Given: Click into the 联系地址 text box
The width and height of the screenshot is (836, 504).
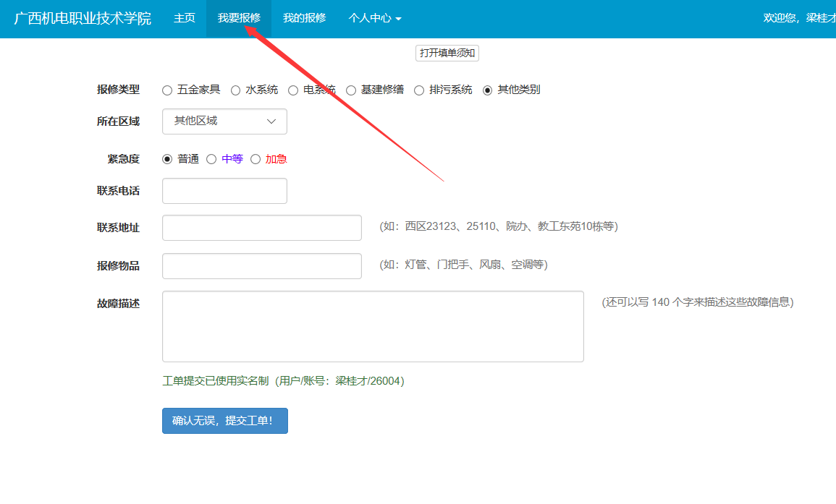Looking at the screenshot, I should 261,228.
